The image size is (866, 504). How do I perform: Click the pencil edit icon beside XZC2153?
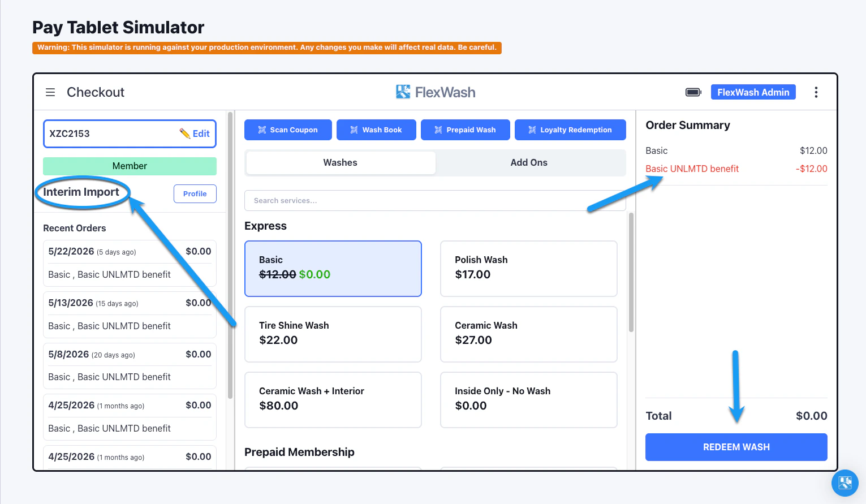pos(185,133)
